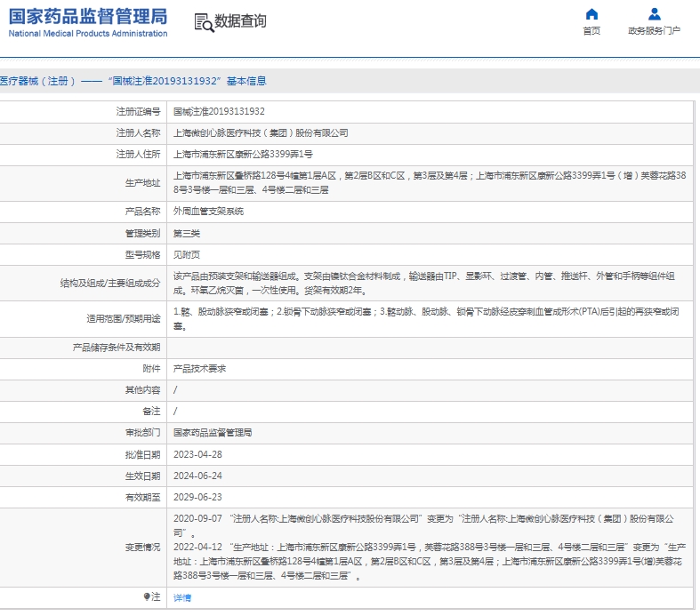Select the production address value starting 上海市浦东新区叠桥路128号
This screenshot has width=700, height=616.
(430, 183)
